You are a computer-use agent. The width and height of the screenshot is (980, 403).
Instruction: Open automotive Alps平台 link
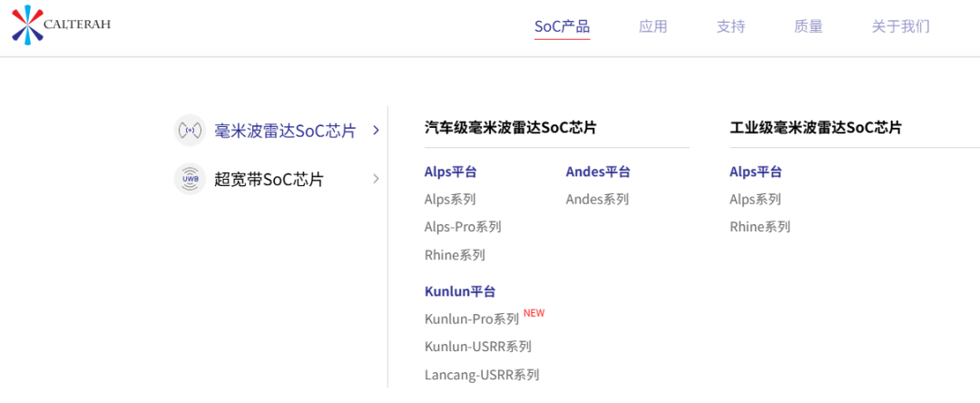pyautogui.click(x=451, y=172)
